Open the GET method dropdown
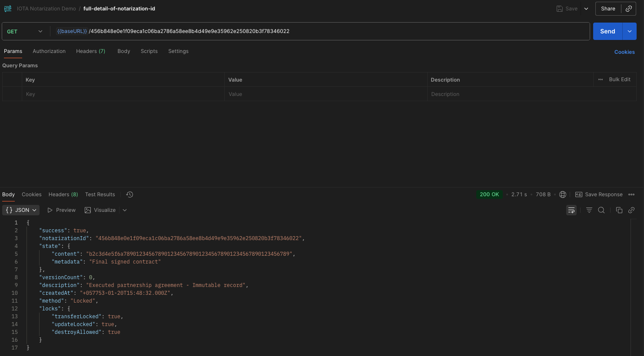Screen dimensions: 644x356 pos(25,31)
